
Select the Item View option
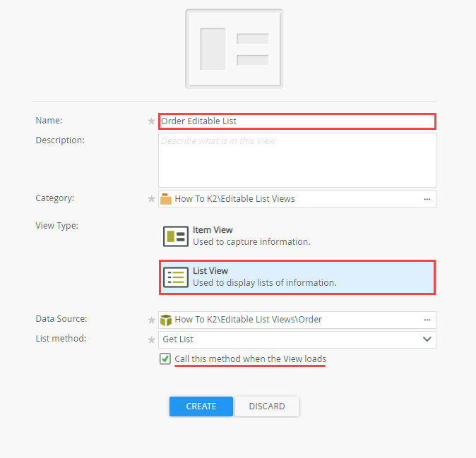click(x=297, y=236)
